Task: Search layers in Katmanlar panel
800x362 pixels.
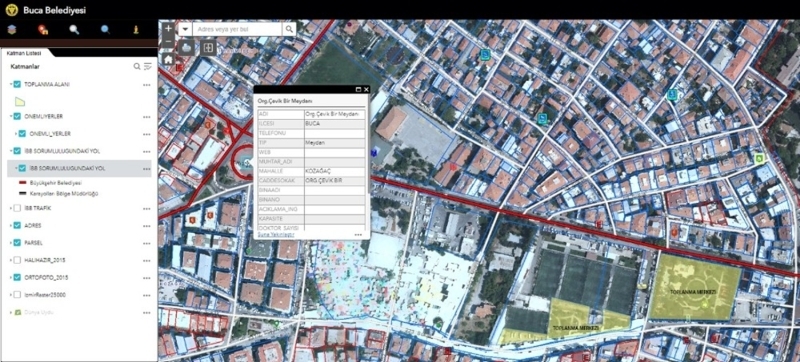Action: (137, 66)
